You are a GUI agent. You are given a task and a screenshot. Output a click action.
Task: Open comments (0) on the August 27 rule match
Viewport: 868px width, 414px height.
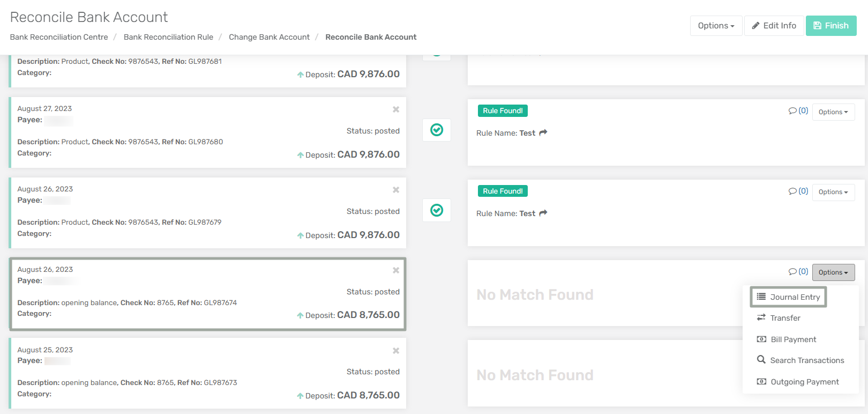[x=798, y=110]
